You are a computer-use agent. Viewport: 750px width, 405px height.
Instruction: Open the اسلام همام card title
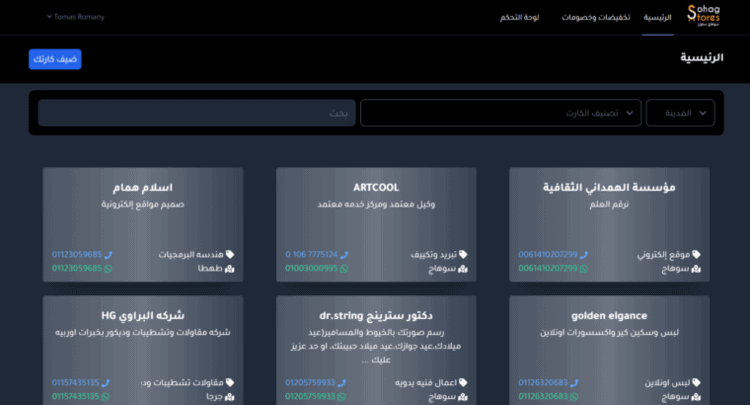coord(143,187)
